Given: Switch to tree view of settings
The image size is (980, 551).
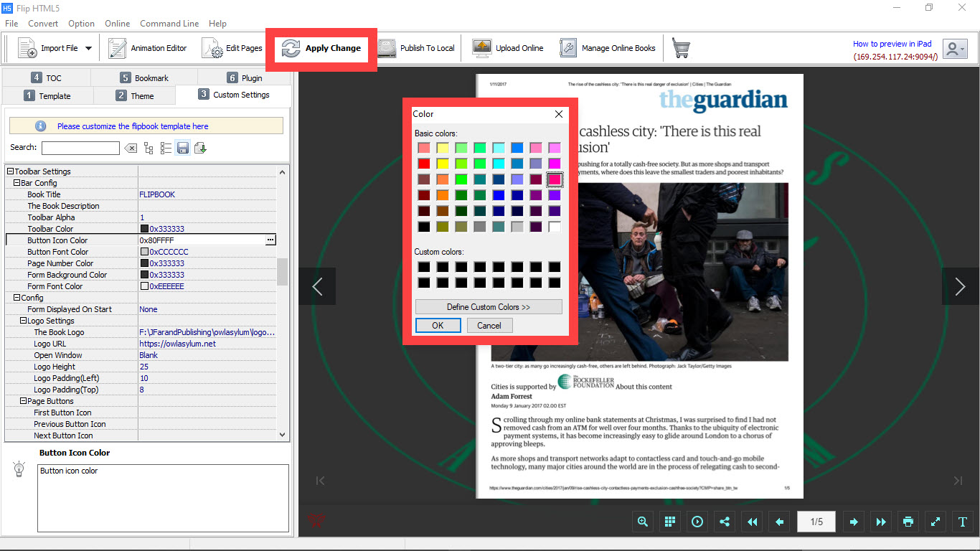Looking at the screenshot, I should click(149, 148).
